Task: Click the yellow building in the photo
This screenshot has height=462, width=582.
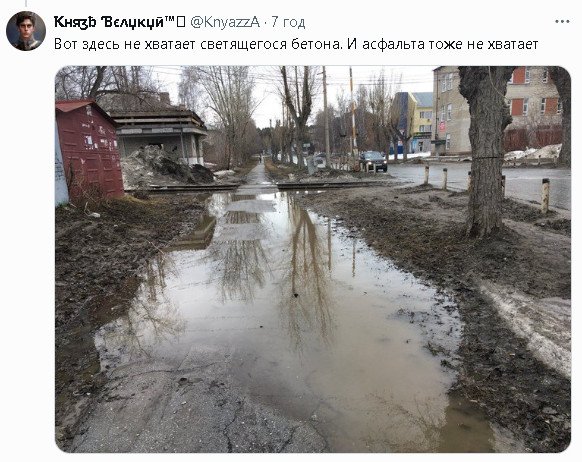Action: [421, 122]
